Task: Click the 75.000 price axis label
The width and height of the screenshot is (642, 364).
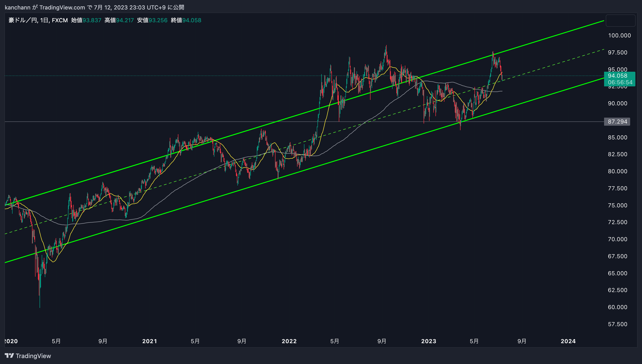Action: 618,205
